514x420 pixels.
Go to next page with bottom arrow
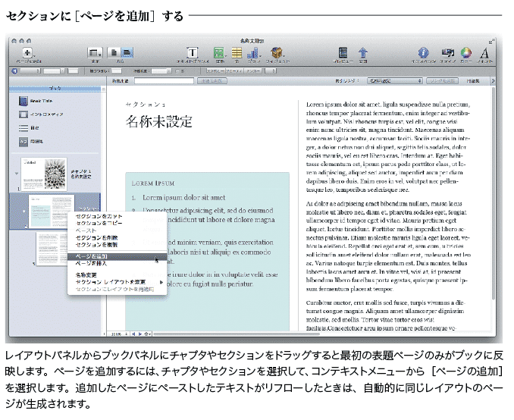(x=140, y=334)
